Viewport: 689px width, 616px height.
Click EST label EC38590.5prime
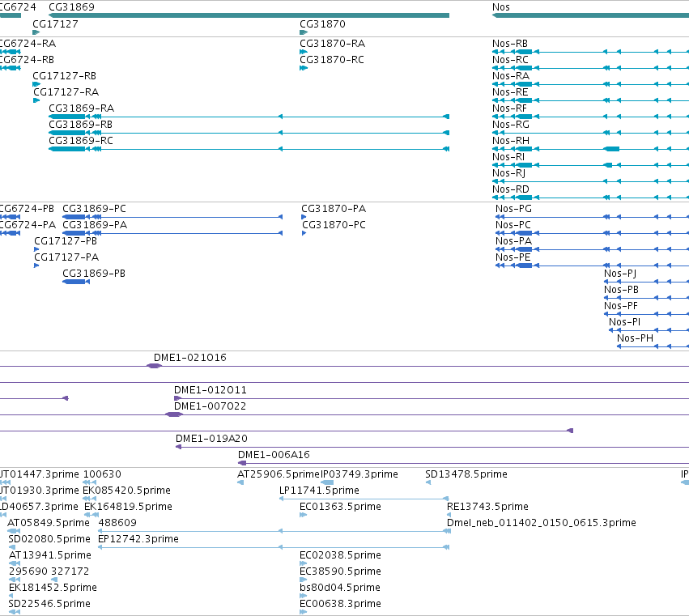coord(340,571)
